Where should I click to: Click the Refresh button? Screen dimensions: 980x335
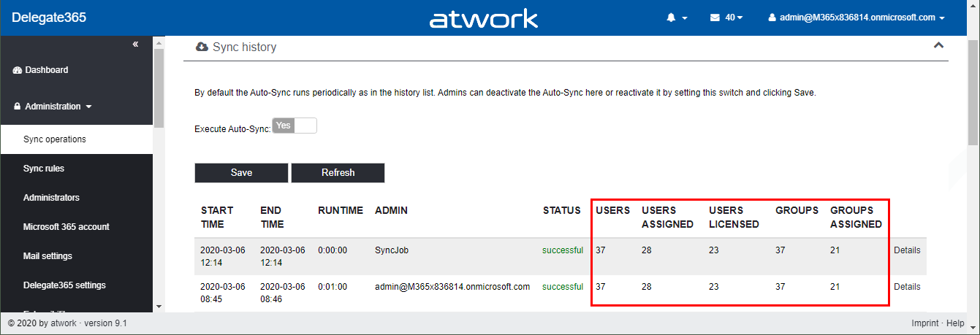tap(338, 173)
